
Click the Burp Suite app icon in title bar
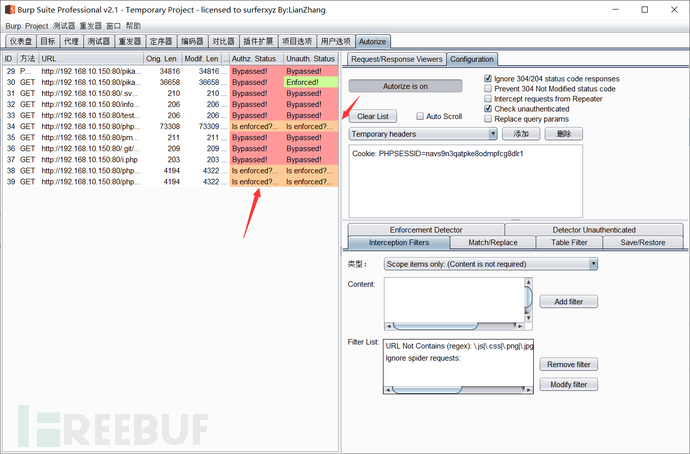9,9
